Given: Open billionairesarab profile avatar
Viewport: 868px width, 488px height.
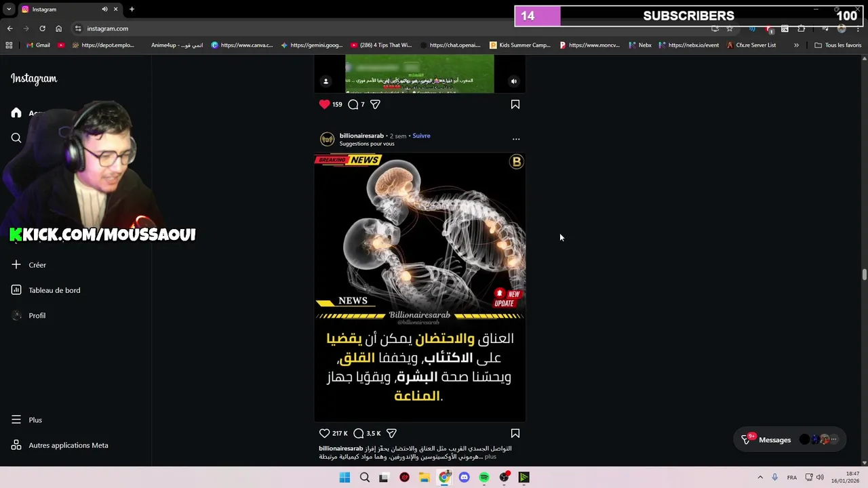Looking at the screenshot, I should pos(327,140).
